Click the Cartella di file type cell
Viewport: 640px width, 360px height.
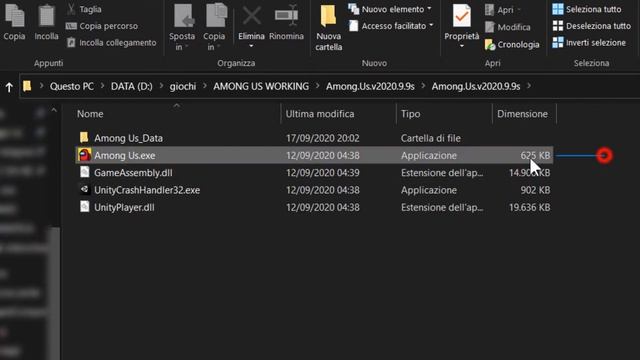[431, 138]
